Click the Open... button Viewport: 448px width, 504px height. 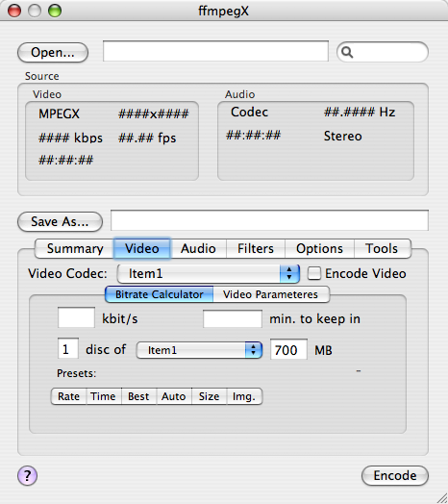pos(53,52)
